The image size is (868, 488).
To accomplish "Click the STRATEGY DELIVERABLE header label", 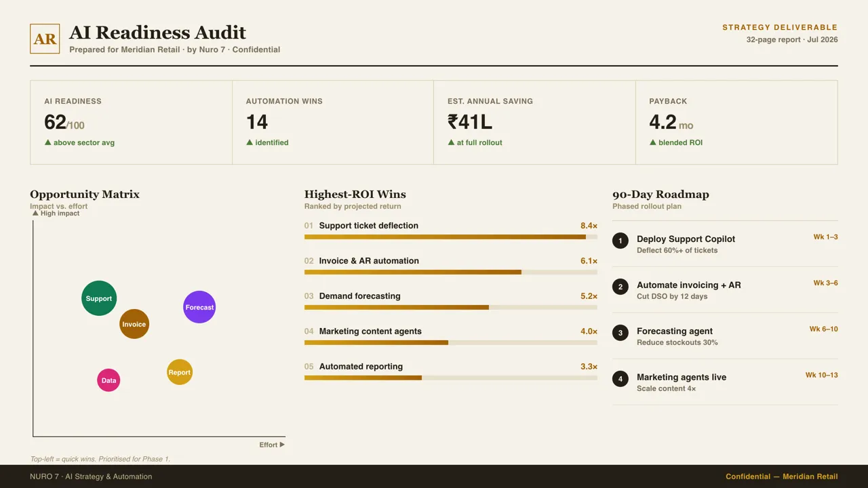I will (780, 28).
